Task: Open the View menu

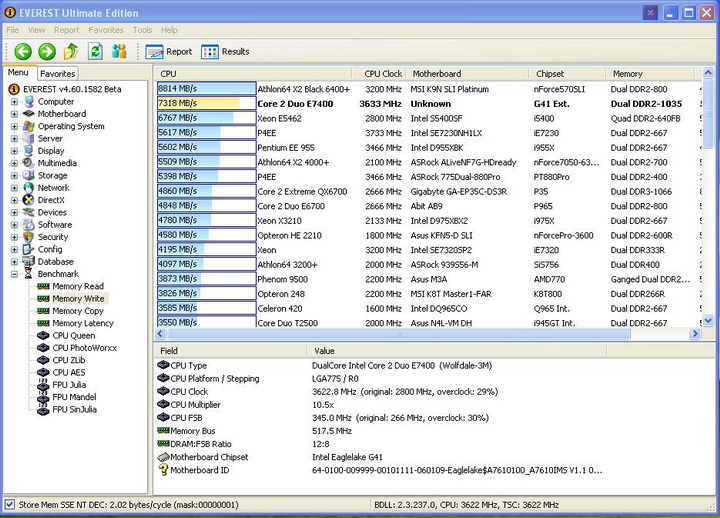Action: (37, 30)
